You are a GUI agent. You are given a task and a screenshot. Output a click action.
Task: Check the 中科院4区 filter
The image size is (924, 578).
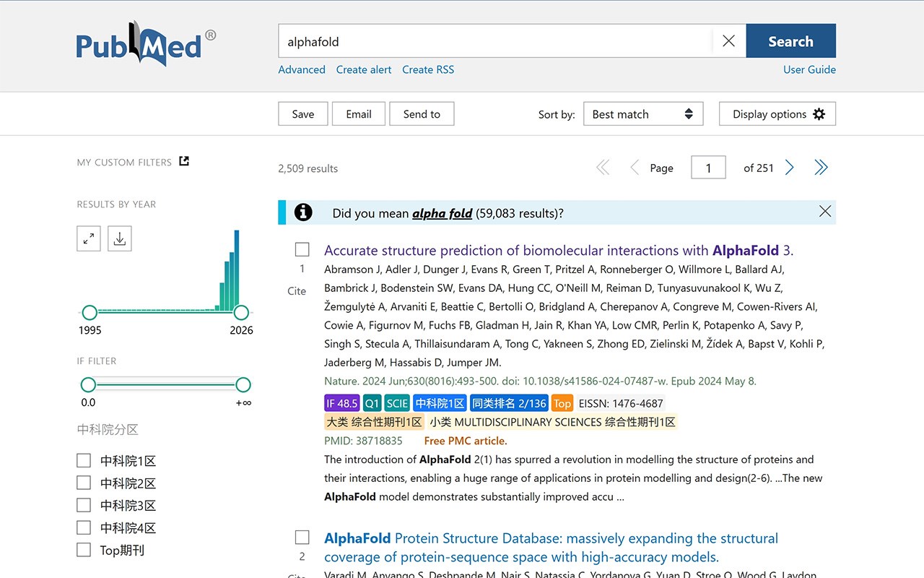point(84,527)
